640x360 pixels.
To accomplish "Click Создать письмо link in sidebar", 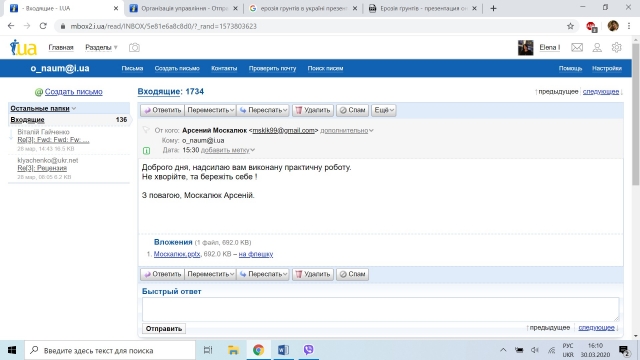I will click(x=73, y=92).
